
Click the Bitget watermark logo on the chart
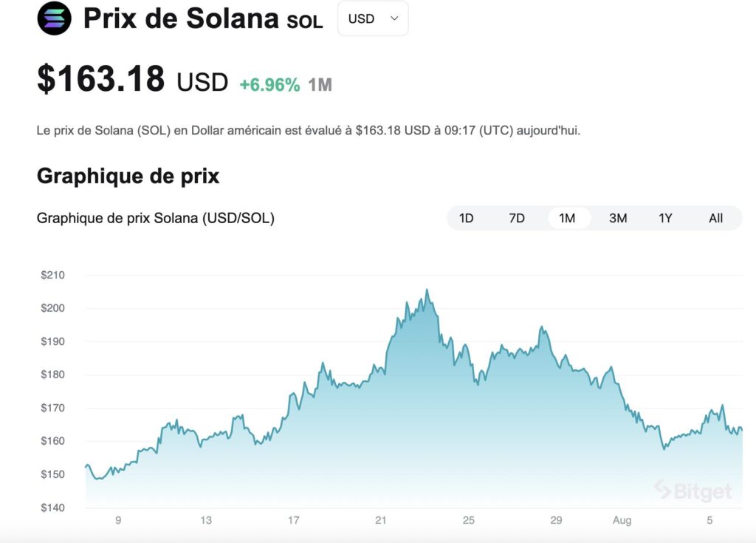pos(694,490)
